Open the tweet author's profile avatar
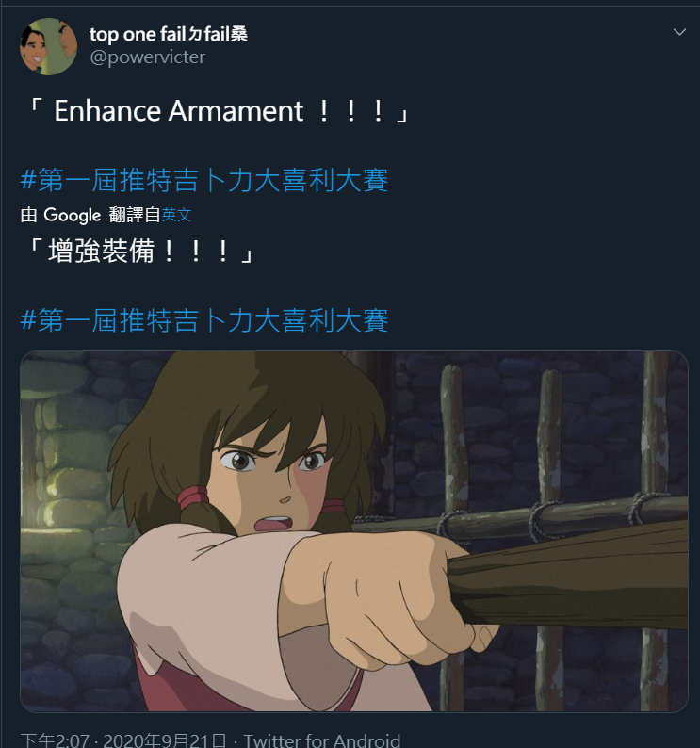 (48, 46)
